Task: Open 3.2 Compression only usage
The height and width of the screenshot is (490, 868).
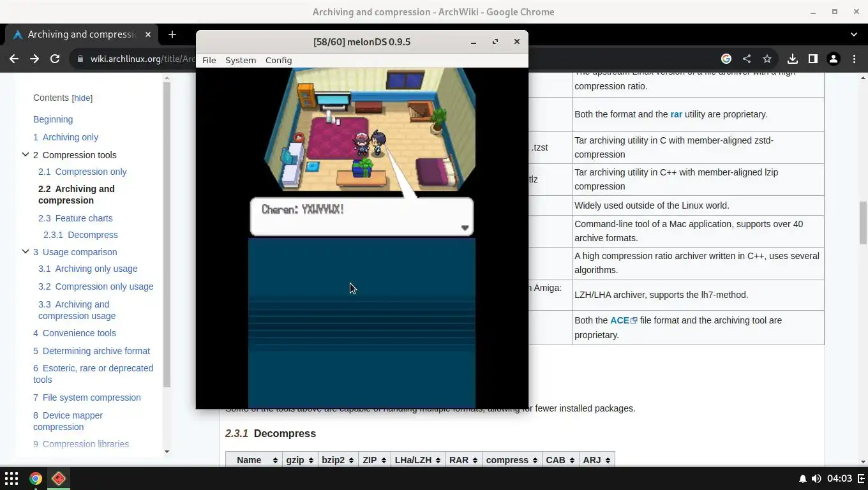Action: [x=96, y=286]
